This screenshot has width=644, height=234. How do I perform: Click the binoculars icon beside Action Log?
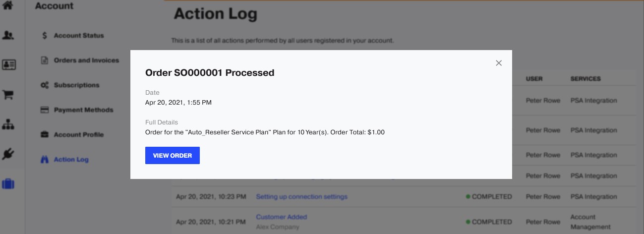(44, 160)
